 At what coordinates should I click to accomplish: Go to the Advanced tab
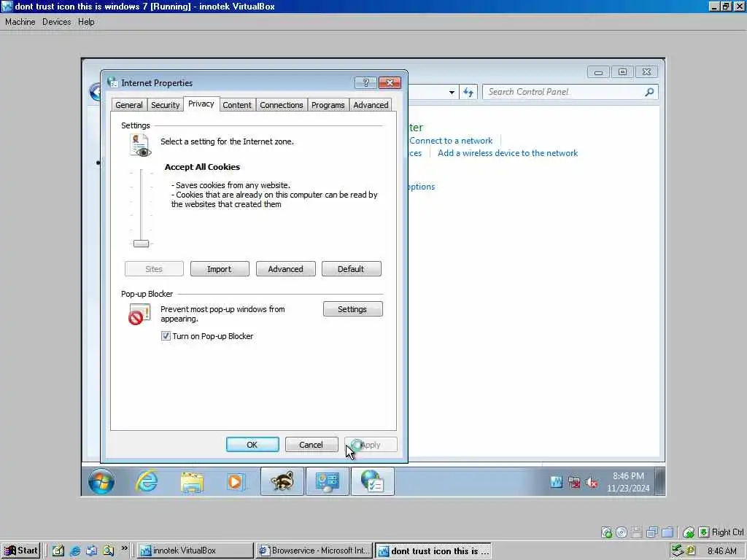tap(371, 105)
